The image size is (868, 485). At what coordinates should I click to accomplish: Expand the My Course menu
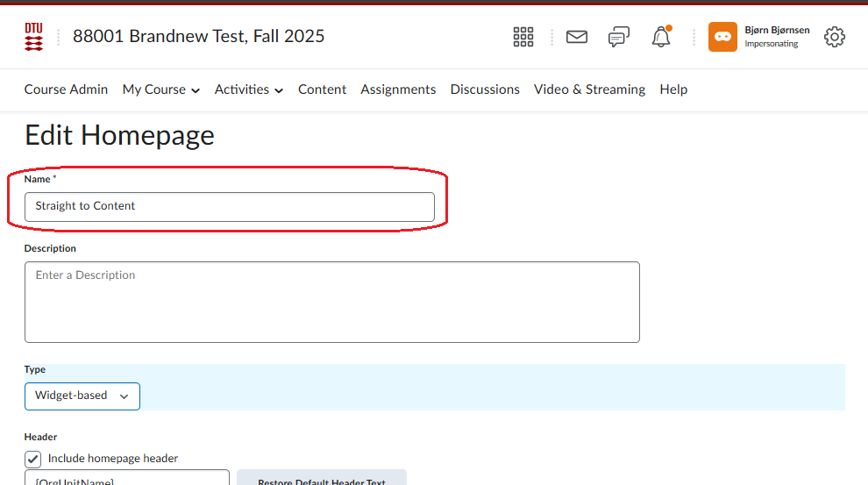coord(160,89)
